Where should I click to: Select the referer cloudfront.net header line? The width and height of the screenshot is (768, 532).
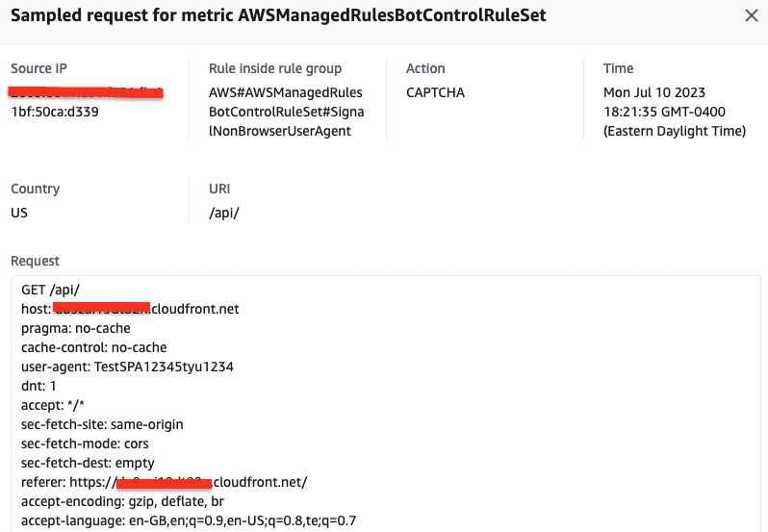click(164, 482)
